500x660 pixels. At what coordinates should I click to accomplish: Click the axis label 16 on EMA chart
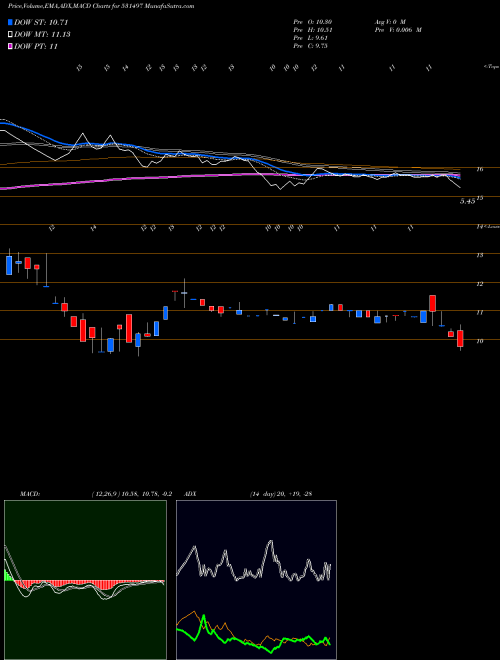click(479, 169)
